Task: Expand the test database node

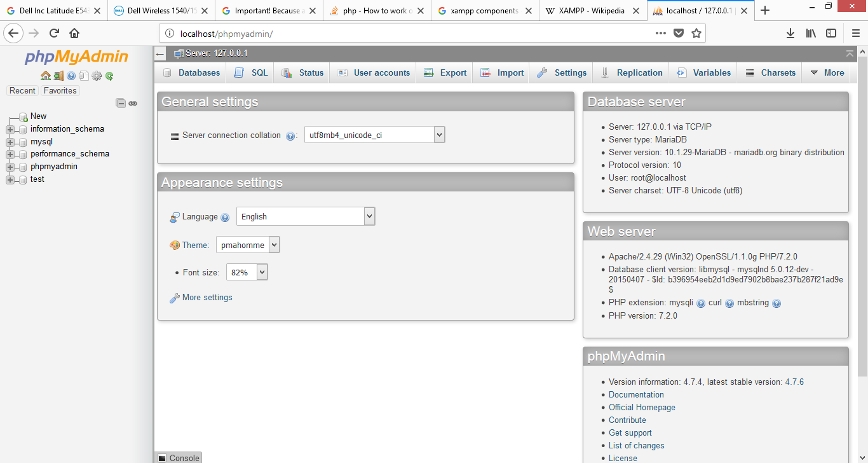Action: [x=10, y=179]
